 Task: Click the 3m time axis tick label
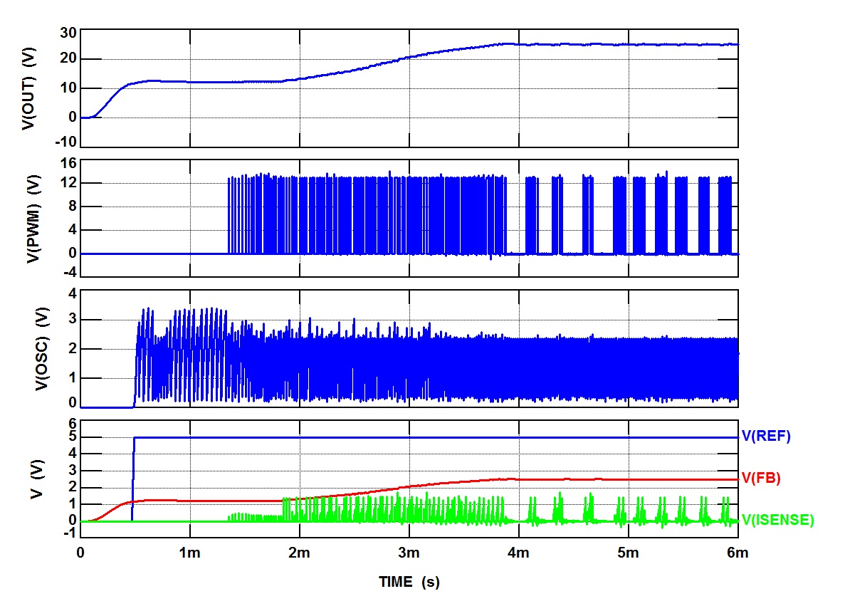[409, 553]
